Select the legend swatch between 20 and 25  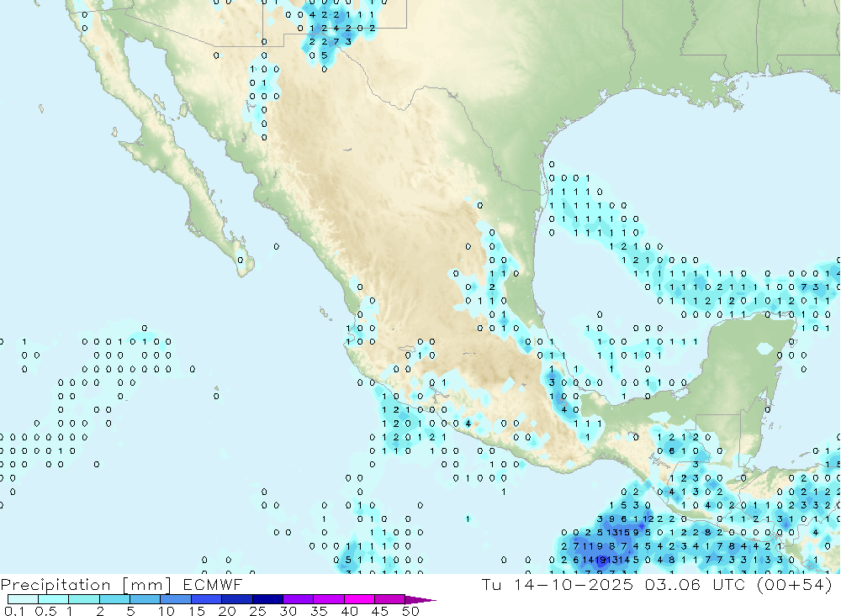[236, 599]
